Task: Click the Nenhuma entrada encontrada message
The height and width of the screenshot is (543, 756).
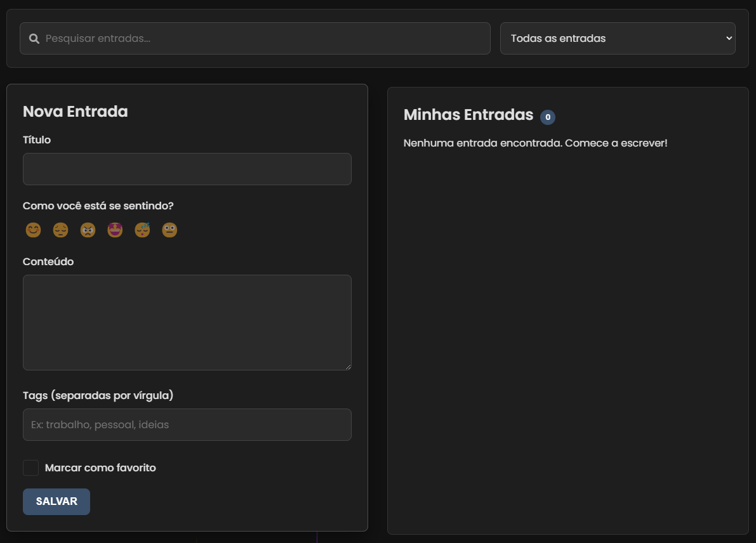Action: 535,143
